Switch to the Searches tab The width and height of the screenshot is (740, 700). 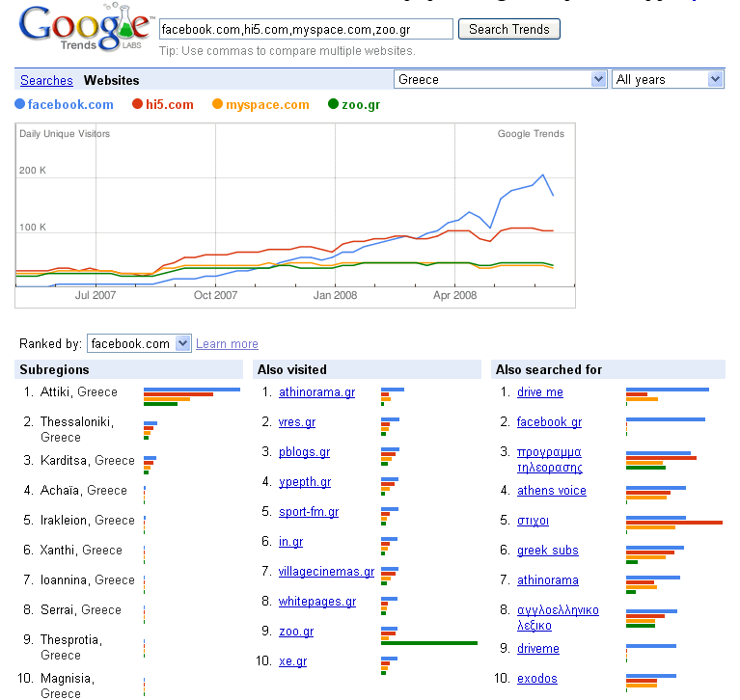(x=46, y=80)
